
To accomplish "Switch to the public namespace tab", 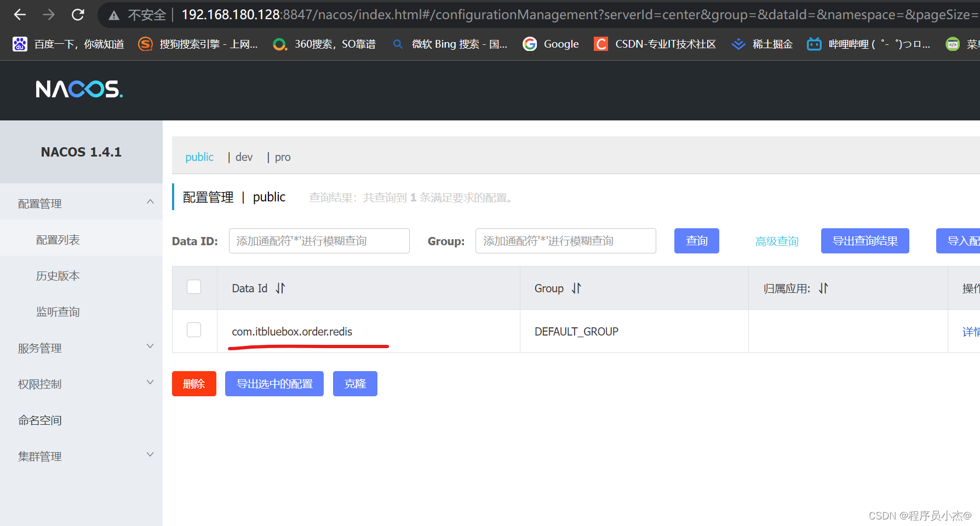I will point(199,157).
